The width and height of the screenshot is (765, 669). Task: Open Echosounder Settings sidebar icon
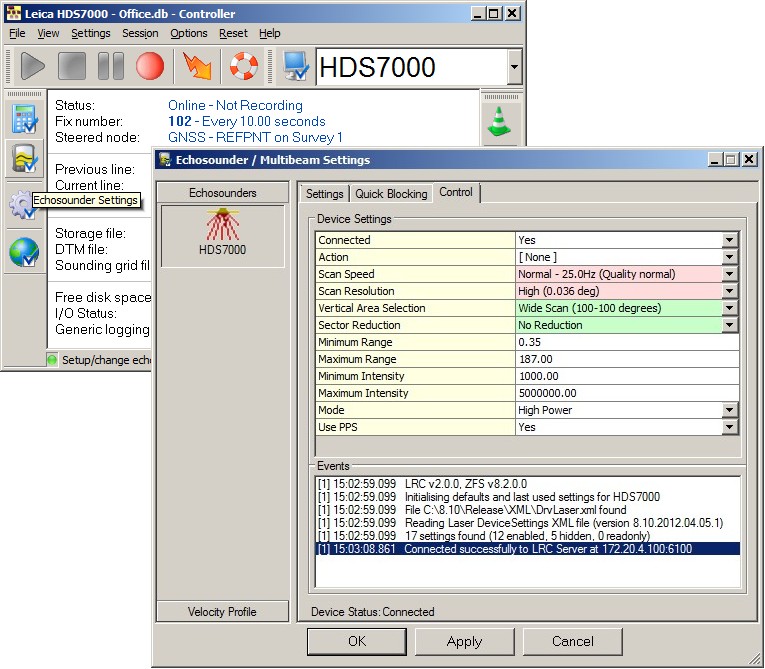click(23, 159)
